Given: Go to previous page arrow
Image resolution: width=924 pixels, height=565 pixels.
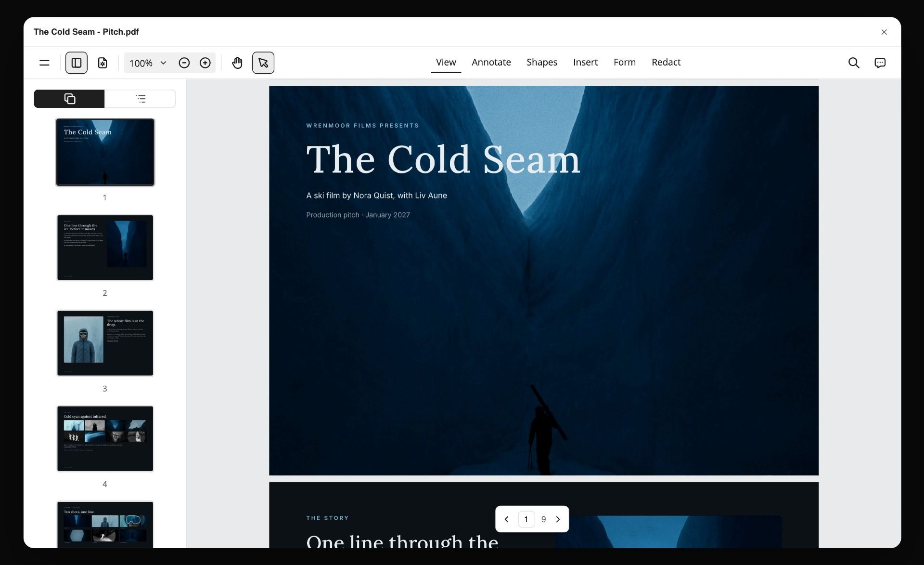Looking at the screenshot, I should 506,519.
